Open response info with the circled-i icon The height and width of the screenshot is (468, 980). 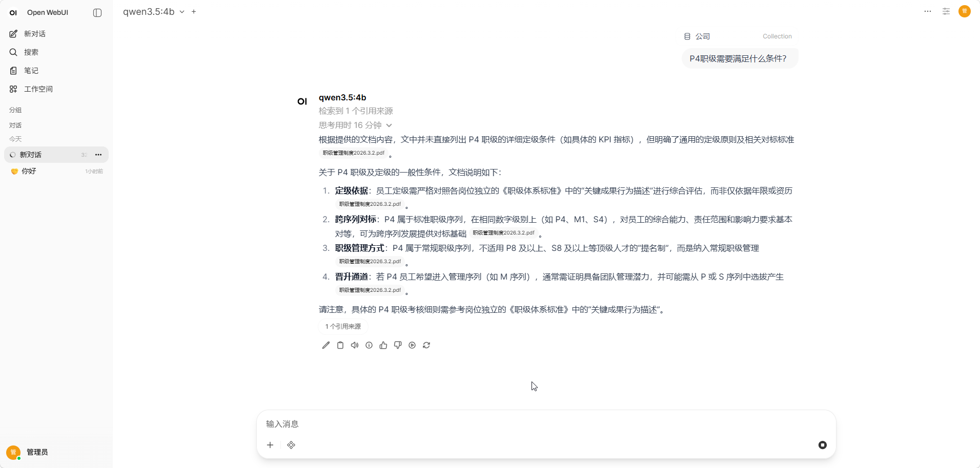(369, 345)
